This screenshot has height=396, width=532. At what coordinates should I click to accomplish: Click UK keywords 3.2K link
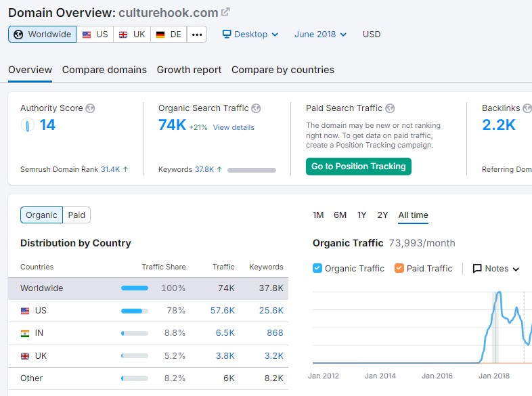click(274, 355)
